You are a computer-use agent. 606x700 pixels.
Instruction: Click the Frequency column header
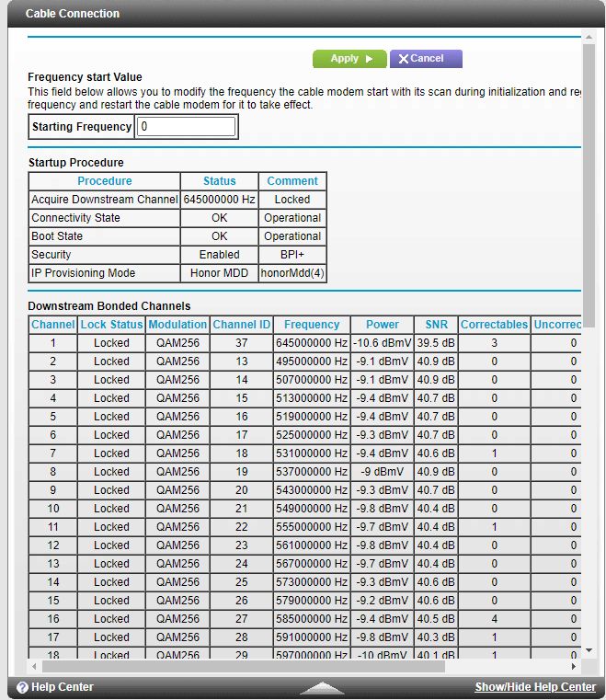(x=312, y=325)
